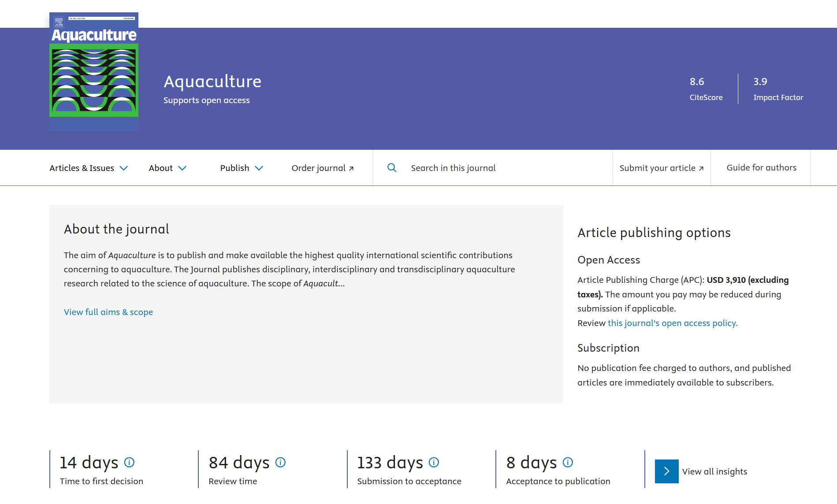Open info icon next to 8 days
The height and width of the screenshot is (504, 837).
pos(568,462)
